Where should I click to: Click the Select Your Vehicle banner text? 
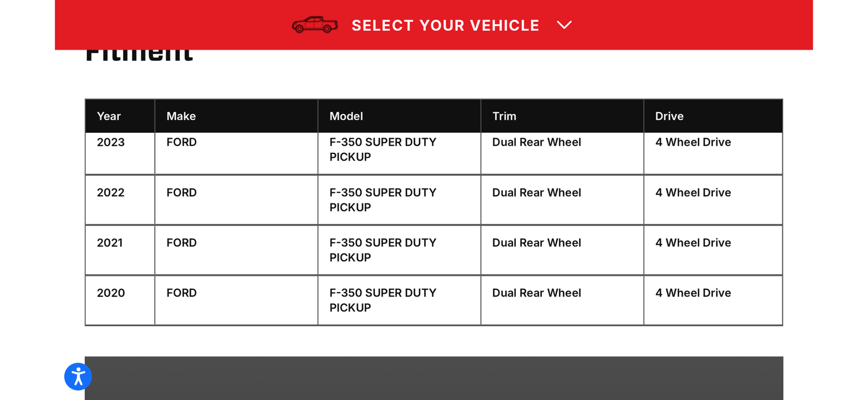pos(445,25)
